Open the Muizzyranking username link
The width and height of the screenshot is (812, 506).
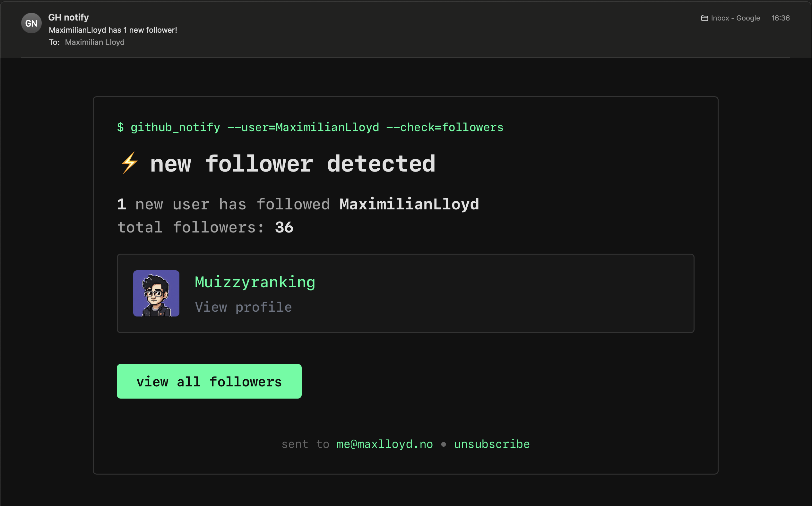click(x=255, y=282)
